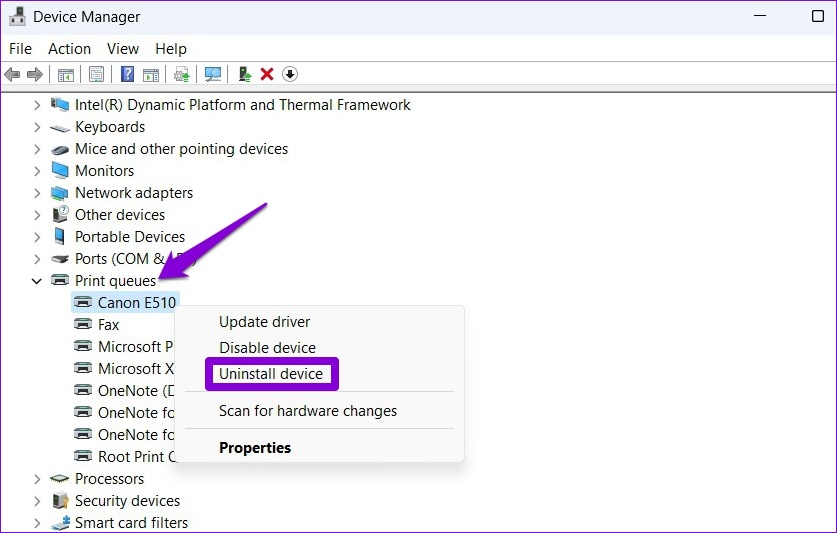Maximize the Device Manager window
Image resolution: width=837 pixels, height=533 pixels.
pos(818,16)
